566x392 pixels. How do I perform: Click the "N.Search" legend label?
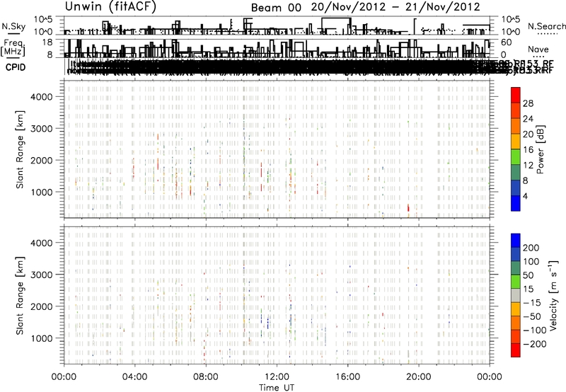click(546, 26)
